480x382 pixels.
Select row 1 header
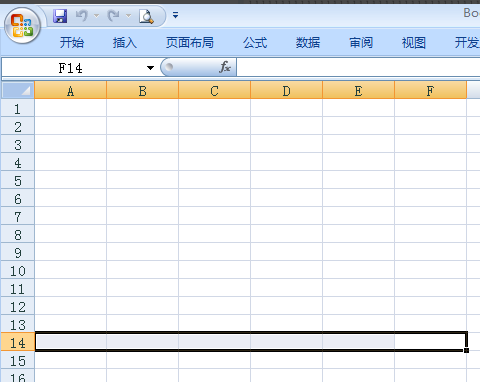point(18,109)
